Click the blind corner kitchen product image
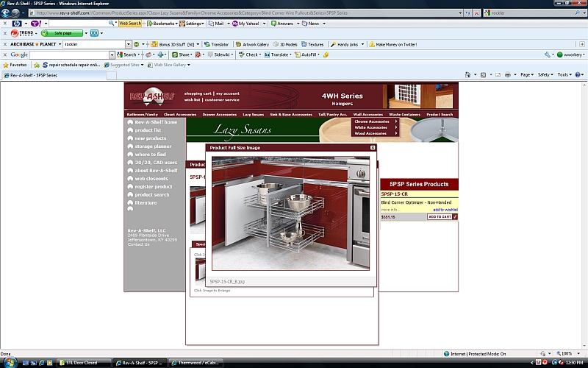This screenshot has height=368, width=588. coord(290,213)
